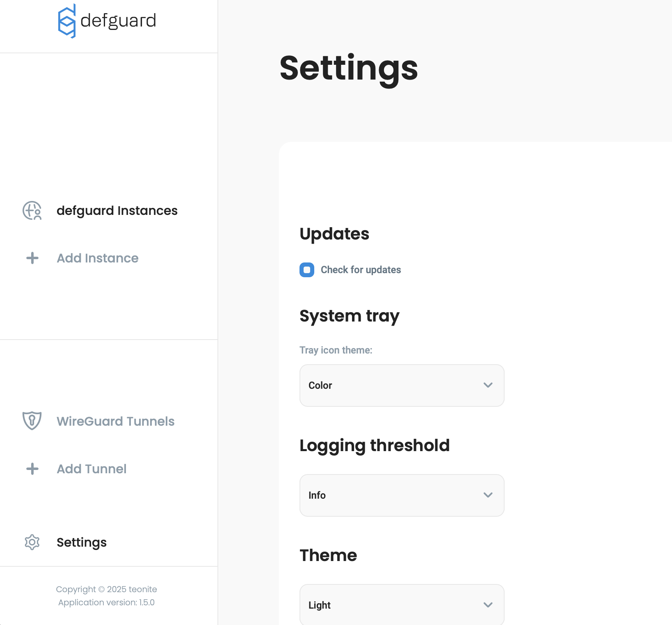Select Settings in the sidebar
Viewport: 672px width, 625px height.
point(81,542)
